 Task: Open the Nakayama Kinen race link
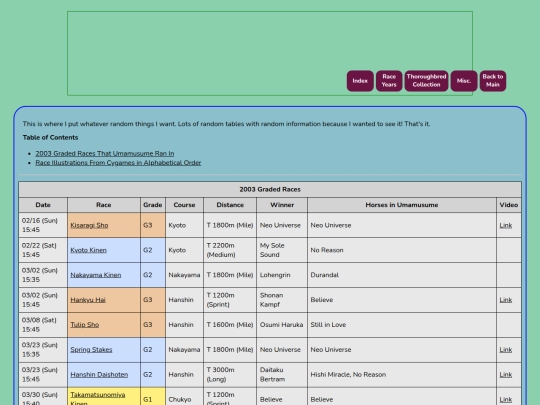pos(96,275)
